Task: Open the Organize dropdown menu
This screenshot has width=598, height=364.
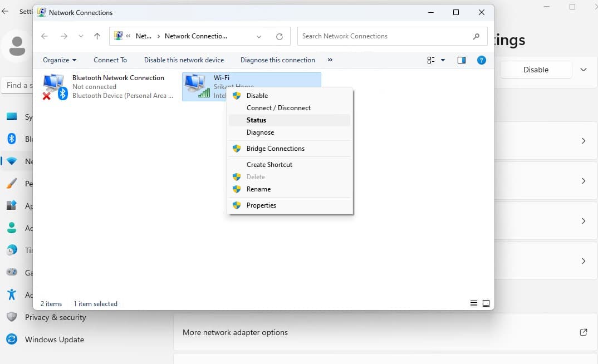Action: tap(60, 60)
